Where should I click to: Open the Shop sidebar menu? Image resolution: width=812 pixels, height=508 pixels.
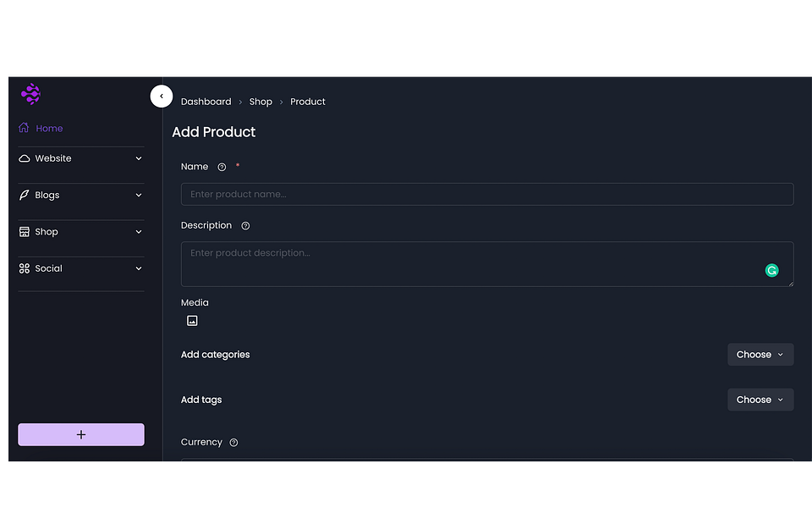81,232
